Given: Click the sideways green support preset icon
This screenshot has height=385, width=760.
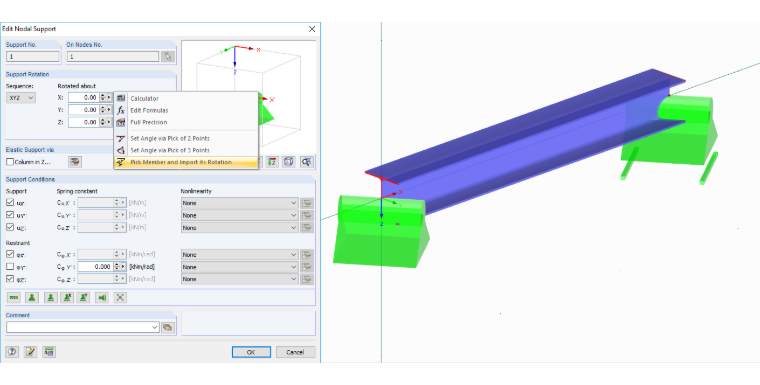Looking at the screenshot, I should (102, 297).
